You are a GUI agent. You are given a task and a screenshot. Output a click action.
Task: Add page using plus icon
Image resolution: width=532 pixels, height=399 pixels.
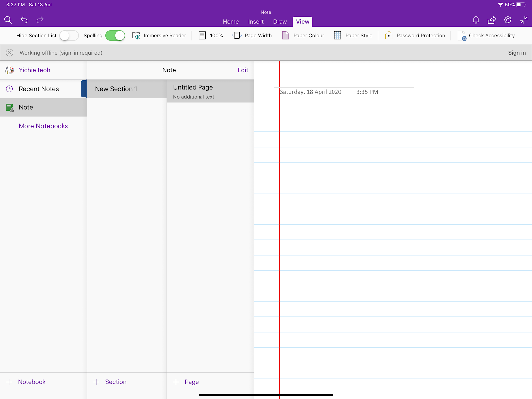[x=176, y=382]
